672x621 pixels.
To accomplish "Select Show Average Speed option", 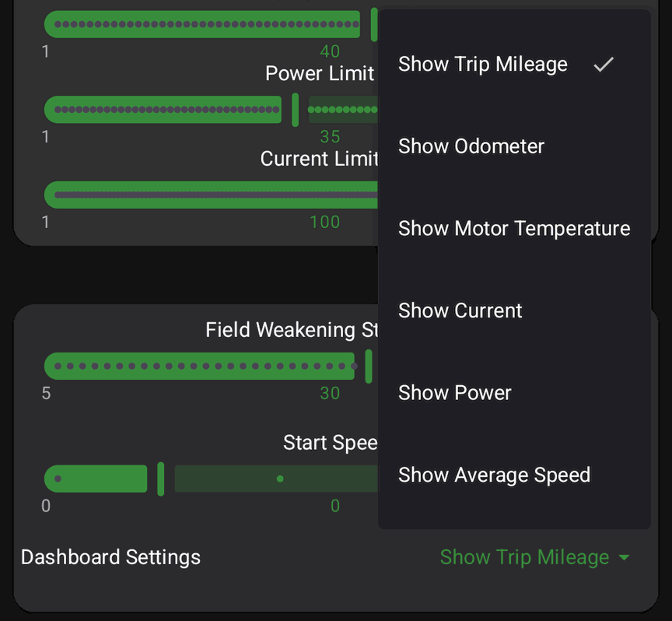I will click(x=514, y=475).
